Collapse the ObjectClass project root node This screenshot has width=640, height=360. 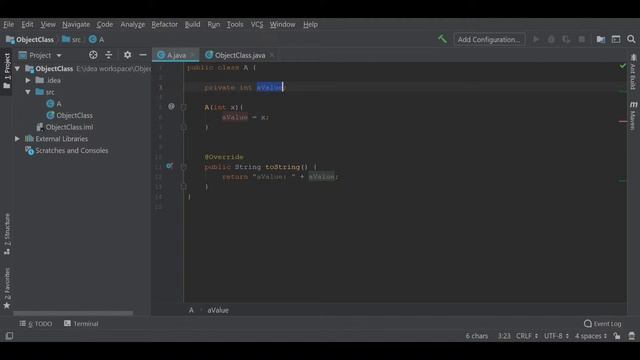17,69
